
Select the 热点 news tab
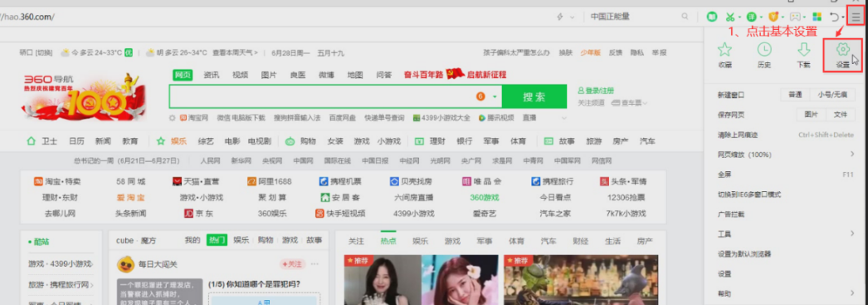point(388,241)
